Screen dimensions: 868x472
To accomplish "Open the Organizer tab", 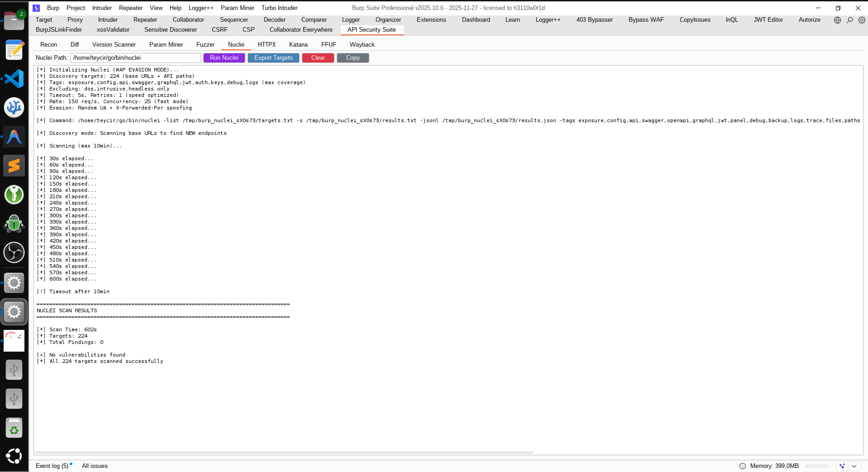I will 388,19.
